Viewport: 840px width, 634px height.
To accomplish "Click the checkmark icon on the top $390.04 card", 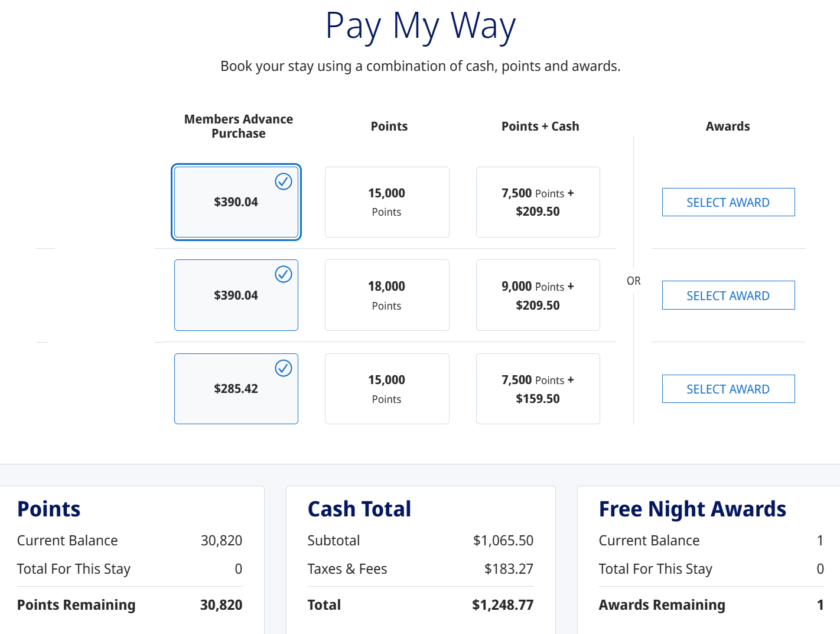I will (x=284, y=181).
